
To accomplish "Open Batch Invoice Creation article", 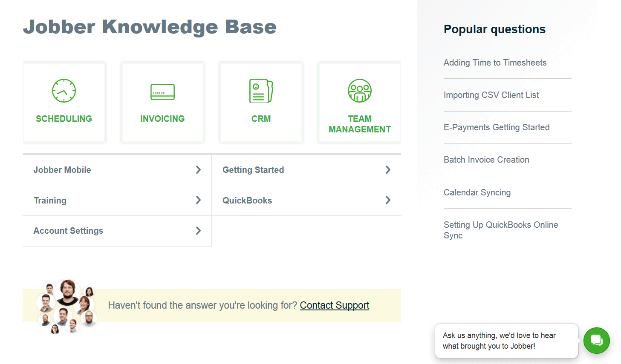I will click(x=486, y=160).
